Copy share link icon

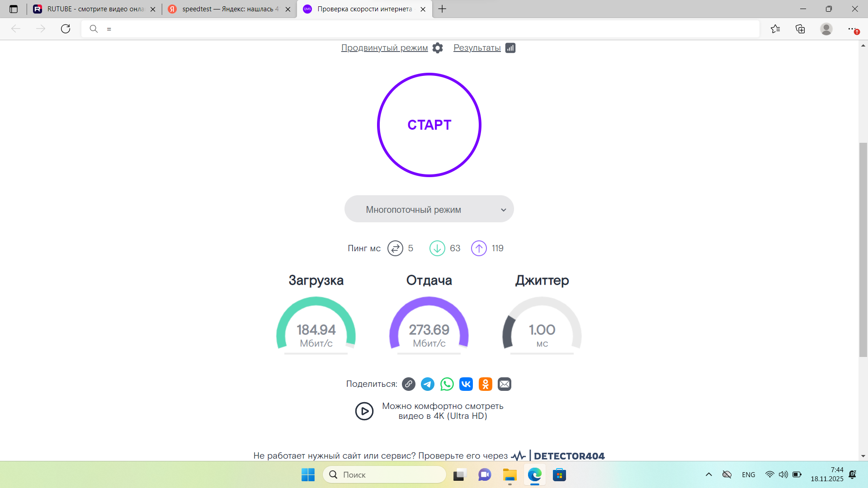408,384
